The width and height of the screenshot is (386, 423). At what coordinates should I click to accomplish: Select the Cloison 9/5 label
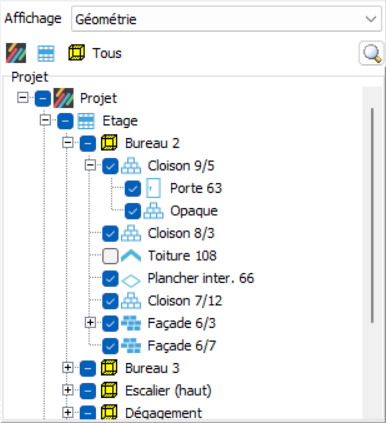point(181,166)
